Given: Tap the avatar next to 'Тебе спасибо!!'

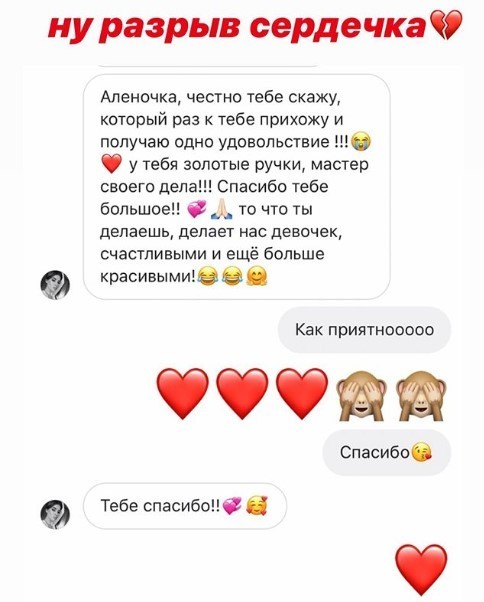Looking at the screenshot, I should 55,514.
